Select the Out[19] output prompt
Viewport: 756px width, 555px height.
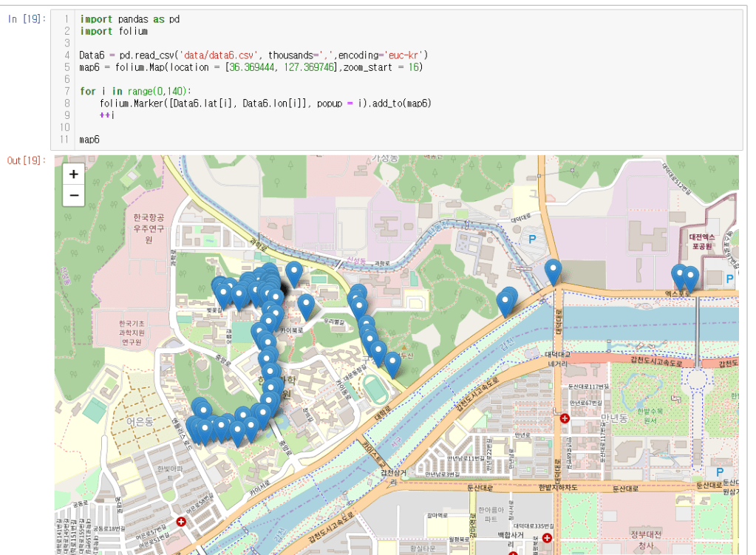27,160
